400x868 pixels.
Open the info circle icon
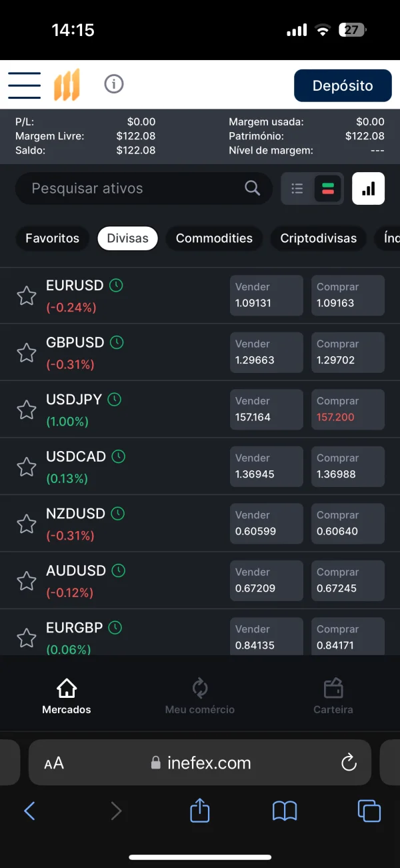[x=114, y=84]
